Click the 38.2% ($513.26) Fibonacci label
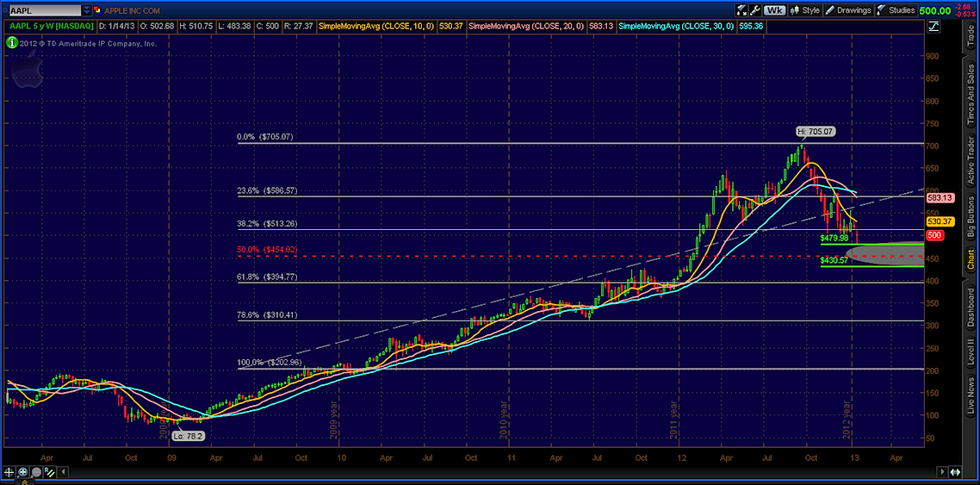Viewport: 980px width, 485px height. (x=267, y=225)
